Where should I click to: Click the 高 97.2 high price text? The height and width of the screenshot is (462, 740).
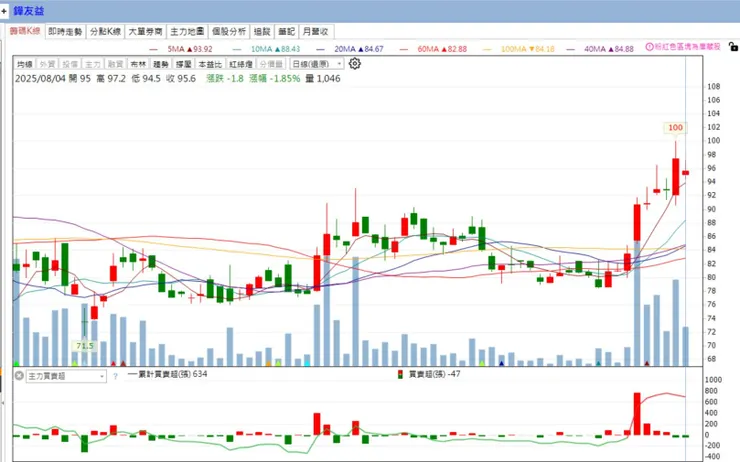pos(111,78)
